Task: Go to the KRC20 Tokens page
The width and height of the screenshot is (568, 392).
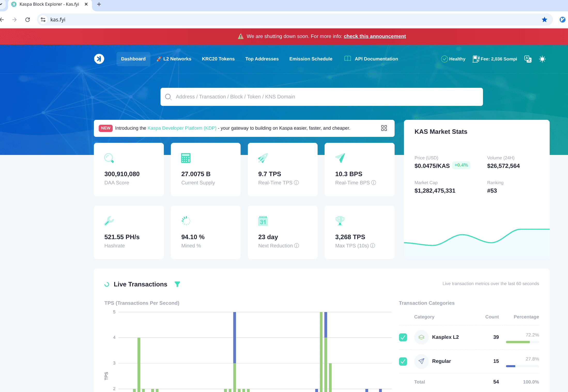Action: (x=218, y=59)
